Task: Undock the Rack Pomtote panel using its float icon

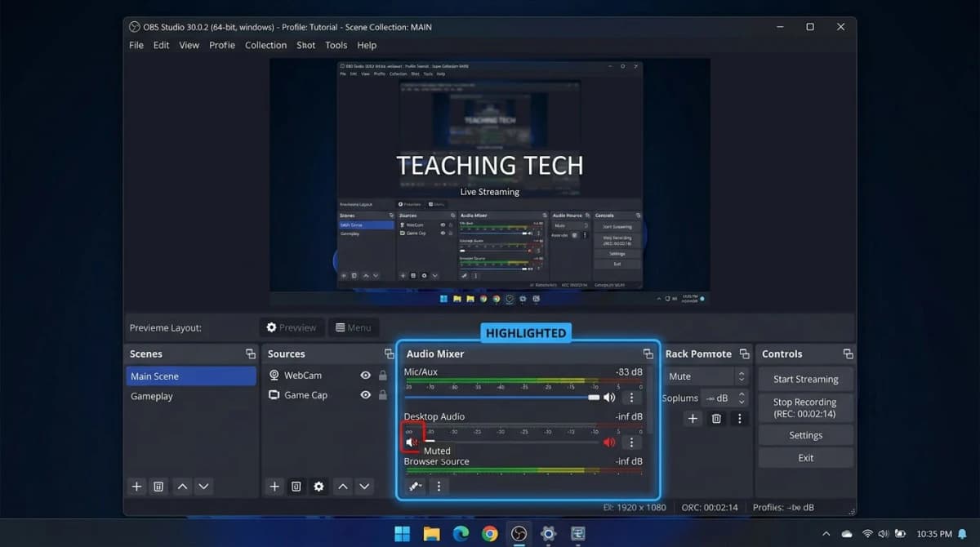Action: [745, 354]
